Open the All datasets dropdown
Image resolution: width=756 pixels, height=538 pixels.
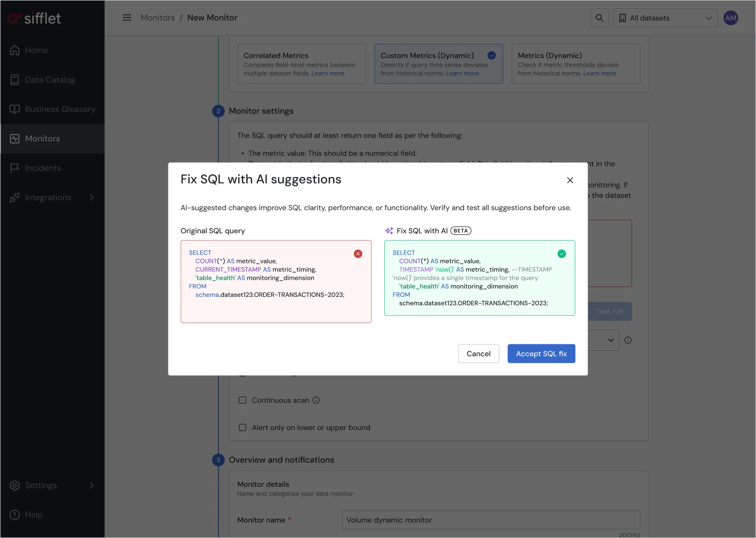tap(665, 18)
